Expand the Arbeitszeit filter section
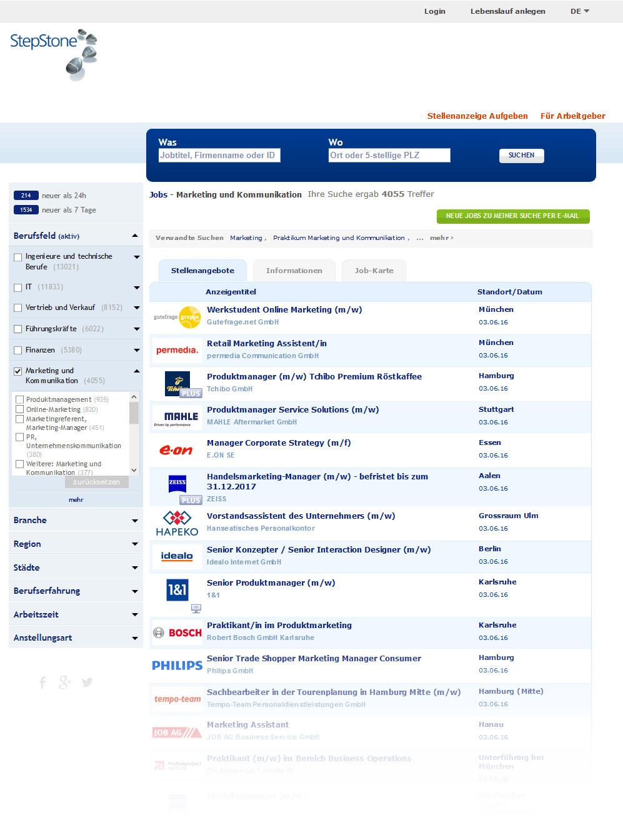Screen dimensions: 623x840 [x=135, y=615]
